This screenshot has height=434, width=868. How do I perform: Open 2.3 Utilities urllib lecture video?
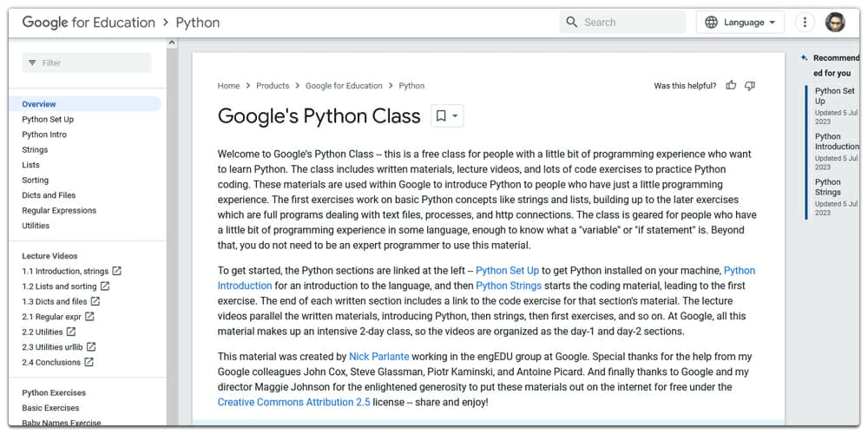pyautogui.click(x=53, y=346)
